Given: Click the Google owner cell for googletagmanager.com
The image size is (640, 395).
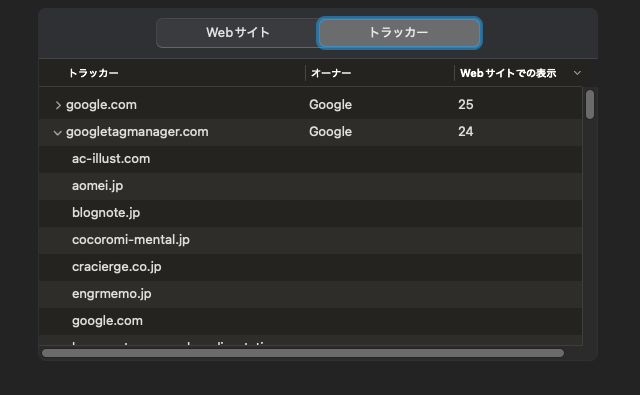Looking at the screenshot, I should click(x=330, y=131).
